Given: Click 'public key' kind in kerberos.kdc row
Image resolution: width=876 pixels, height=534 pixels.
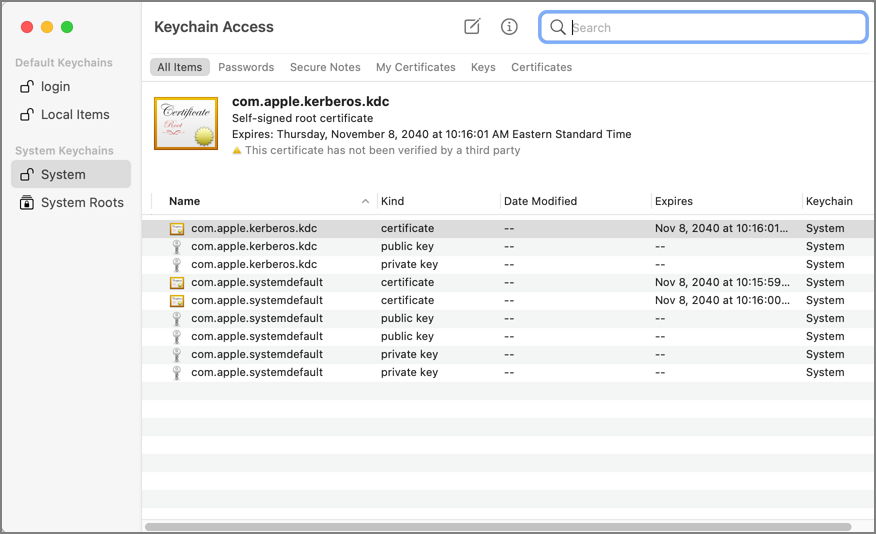Looking at the screenshot, I should [407, 246].
